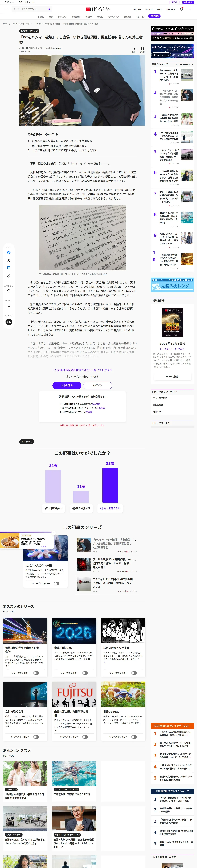Click 誌面ビューアーで読む link
The image size is (197, 868).
click(x=172, y=349)
